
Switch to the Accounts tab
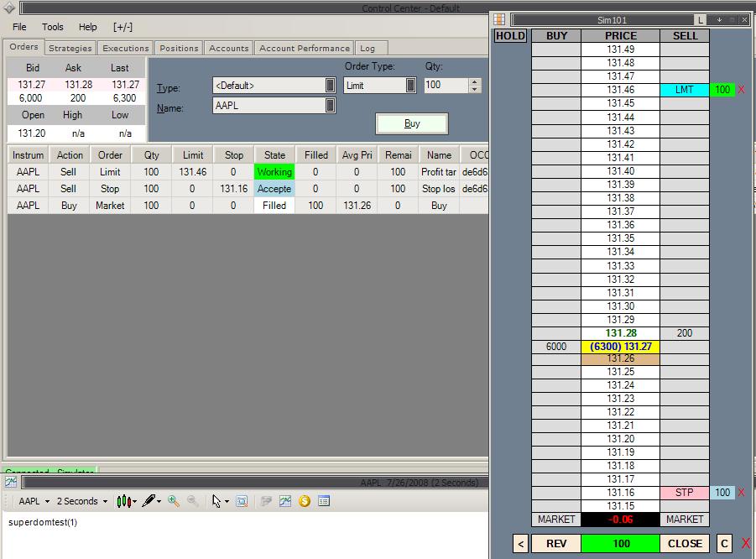coord(228,48)
